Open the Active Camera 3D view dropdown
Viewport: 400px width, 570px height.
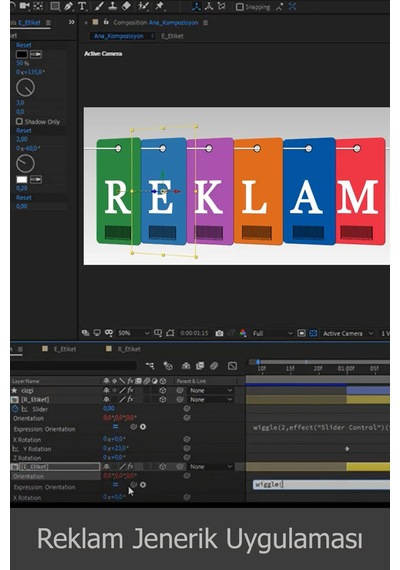[348, 333]
